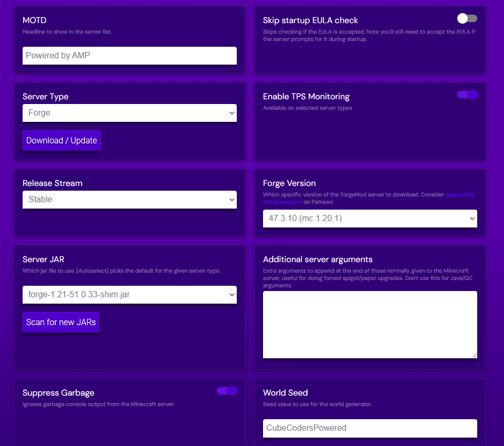
Task: Turn off the Suppress Garbage switch
Action: 227,391
